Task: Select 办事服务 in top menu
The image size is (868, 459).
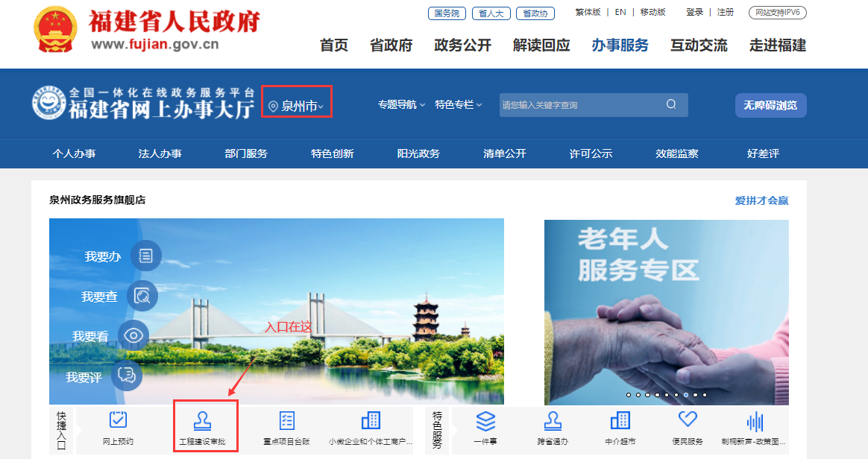Action: pyautogui.click(x=620, y=45)
